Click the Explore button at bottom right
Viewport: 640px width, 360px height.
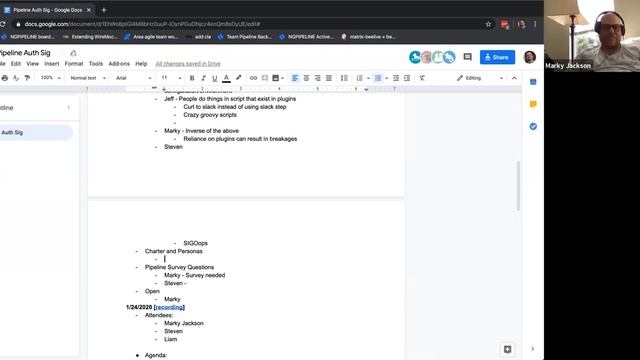pyautogui.click(x=507, y=349)
